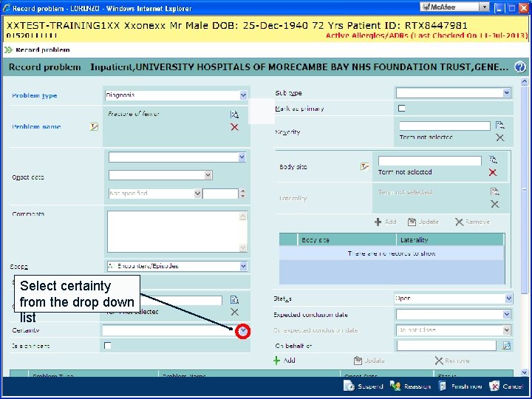Open the body site favourites icon
Viewport: 532px width, 399px height.
365,166
